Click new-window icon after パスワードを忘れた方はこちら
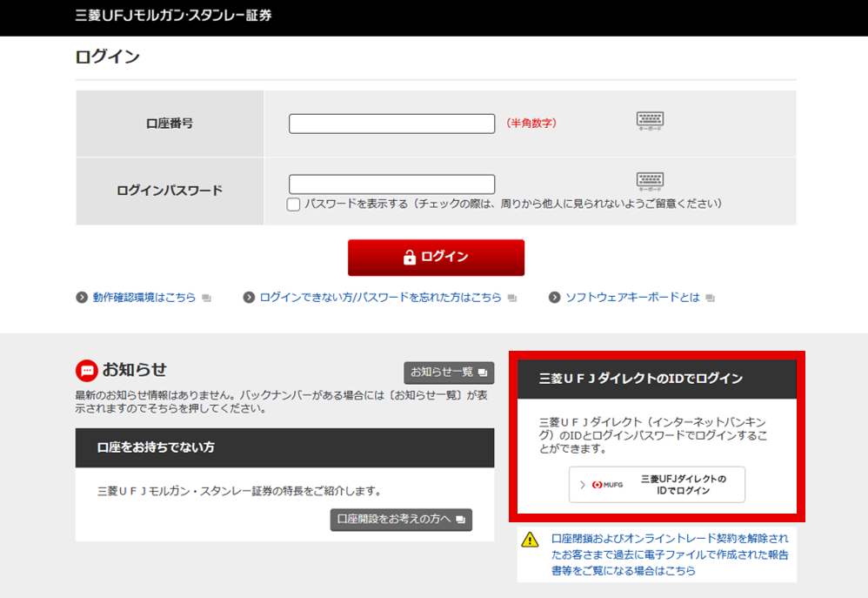 point(512,299)
